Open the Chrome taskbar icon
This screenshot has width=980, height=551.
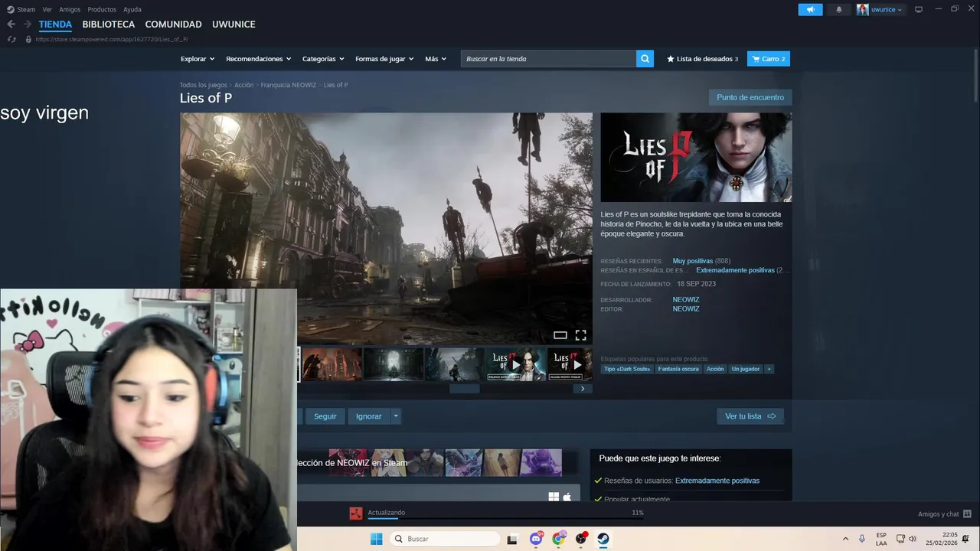click(559, 539)
